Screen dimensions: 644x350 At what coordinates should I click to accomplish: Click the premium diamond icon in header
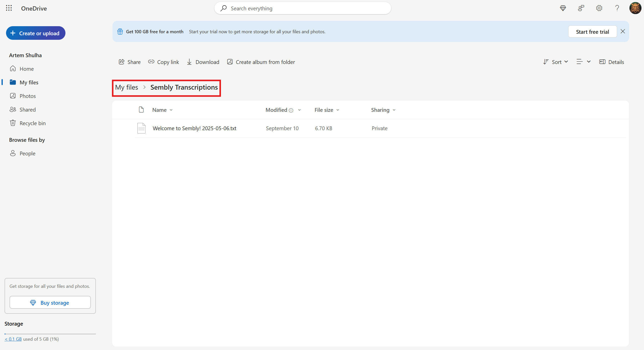point(563,8)
